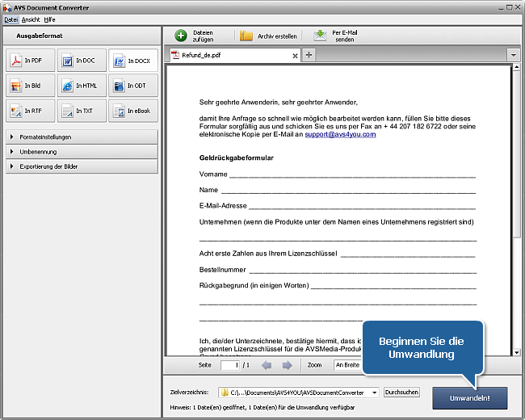Expand the Umbenennung section

pyautogui.click(x=81, y=152)
